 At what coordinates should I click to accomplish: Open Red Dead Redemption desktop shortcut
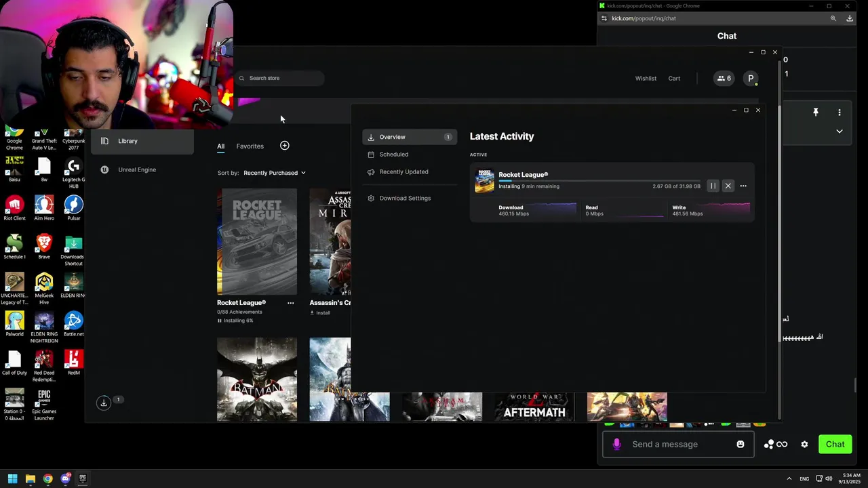coord(44,365)
